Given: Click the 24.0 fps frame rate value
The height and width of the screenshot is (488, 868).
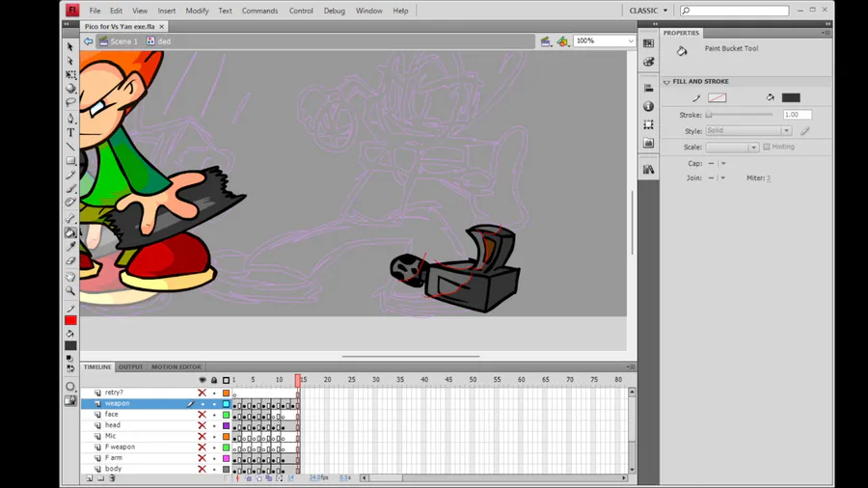Looking at the screenshot, I should tap(318, 477).
